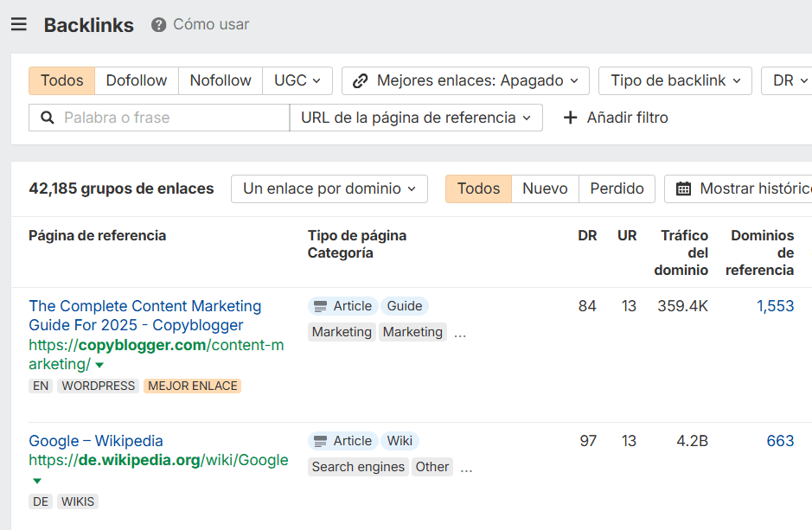Click the Página de referencia column header
Image resolution: width=812 pixels, height=530 pixels.
(x=98, y=236)
